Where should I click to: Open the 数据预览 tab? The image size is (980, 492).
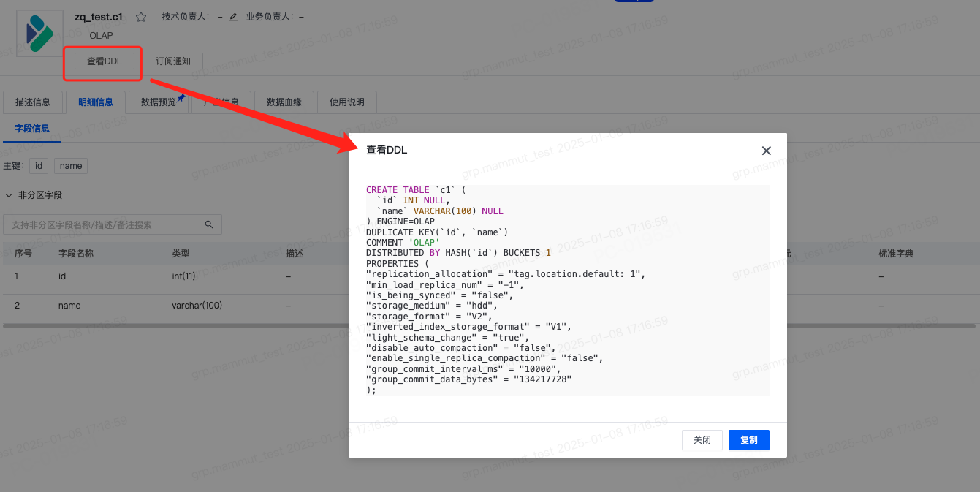tap(158, 102)
